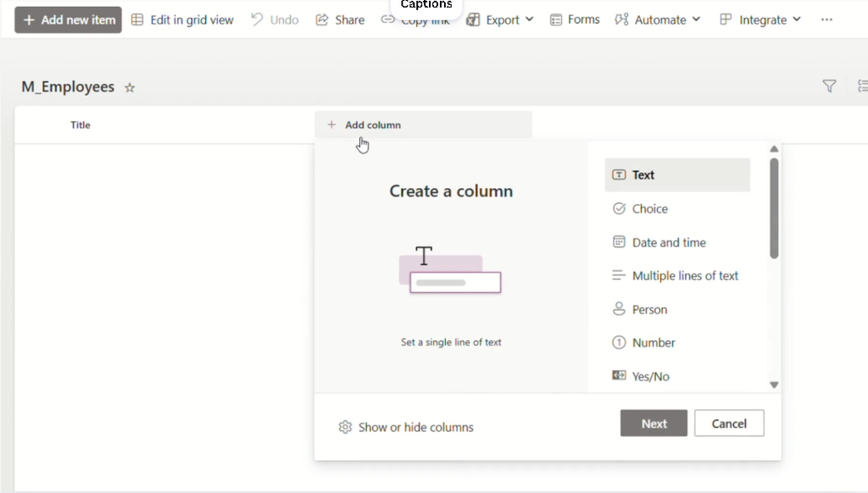Open the Forms command
The height and width of the screenshot is (493, 868).
click(x=575, y=20)
